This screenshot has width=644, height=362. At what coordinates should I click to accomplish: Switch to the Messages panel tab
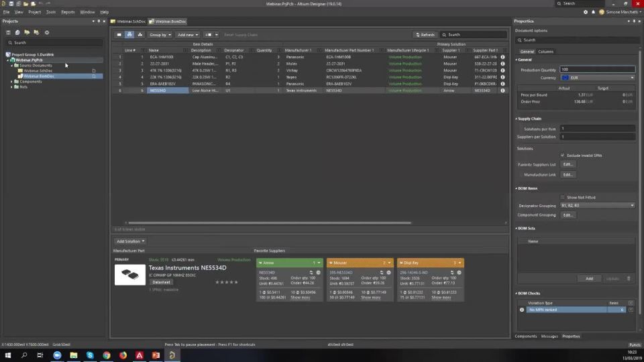549,337
